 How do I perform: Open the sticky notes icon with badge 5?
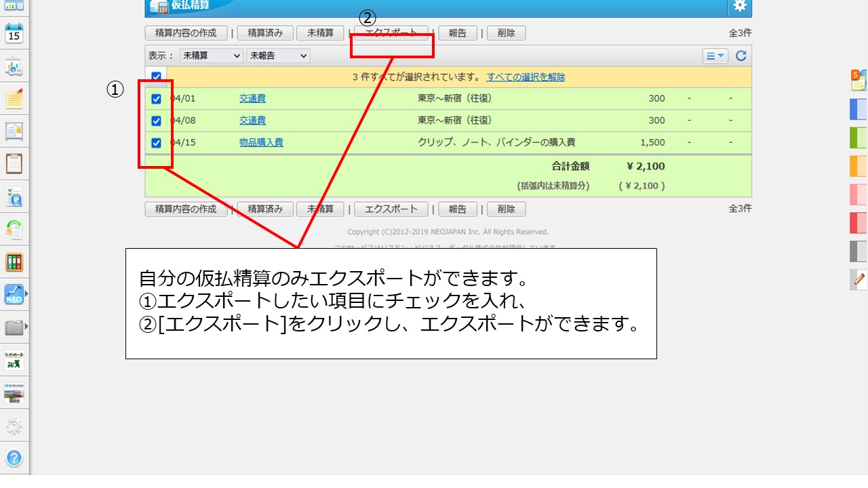coord(859,80)
